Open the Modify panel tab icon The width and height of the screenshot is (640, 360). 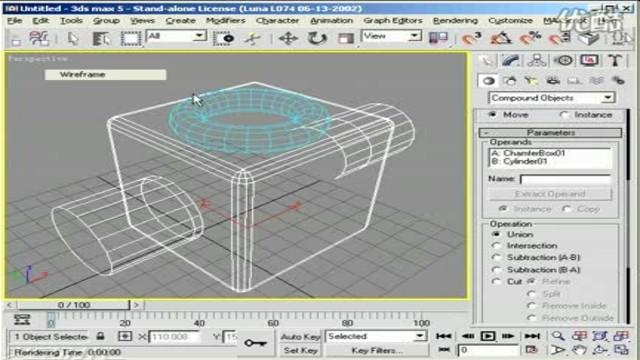[x=510, y=60]
